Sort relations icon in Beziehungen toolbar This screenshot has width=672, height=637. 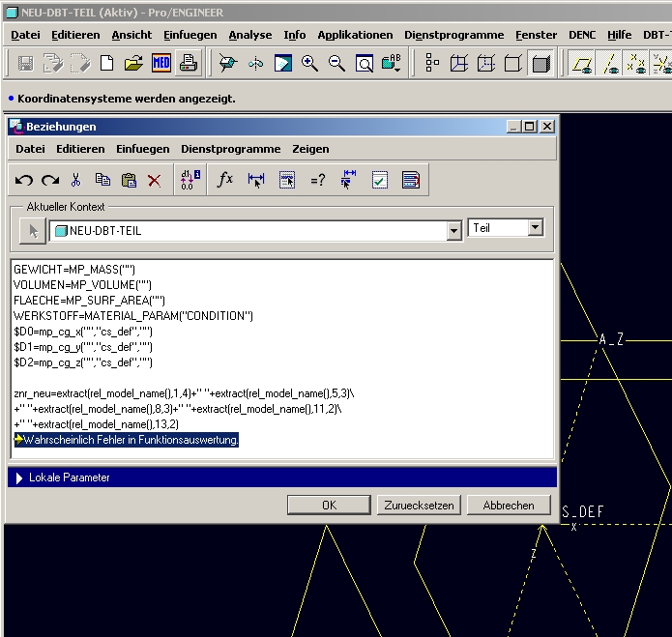pyautogui.click(x=411, y=180)
